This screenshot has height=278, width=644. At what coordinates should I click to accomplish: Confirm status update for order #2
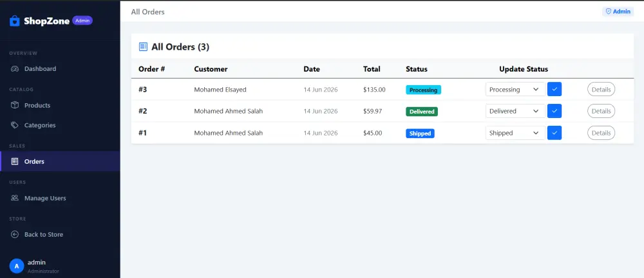tap(554, 111)
